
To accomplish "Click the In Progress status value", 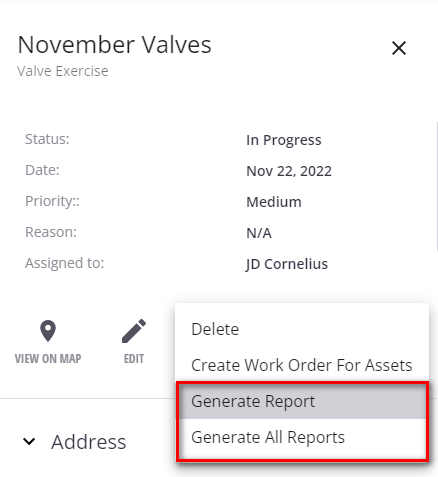I will (x=284, y=140).
